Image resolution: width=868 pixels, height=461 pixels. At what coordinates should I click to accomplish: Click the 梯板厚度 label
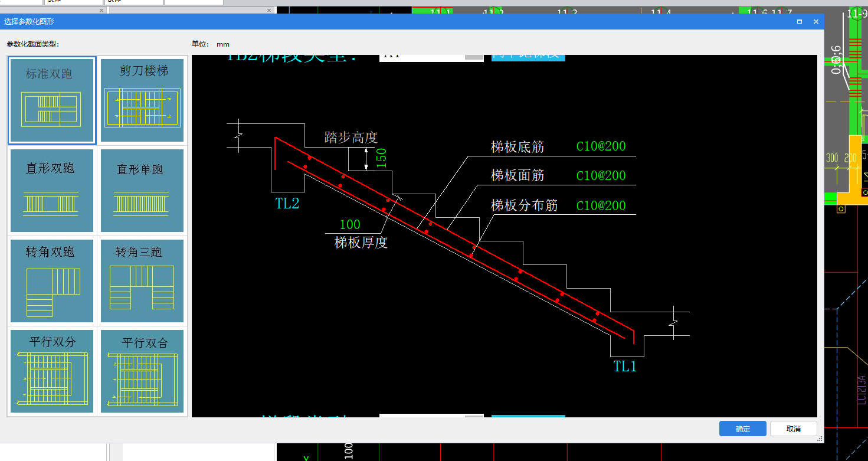click(x=361, y=242)
